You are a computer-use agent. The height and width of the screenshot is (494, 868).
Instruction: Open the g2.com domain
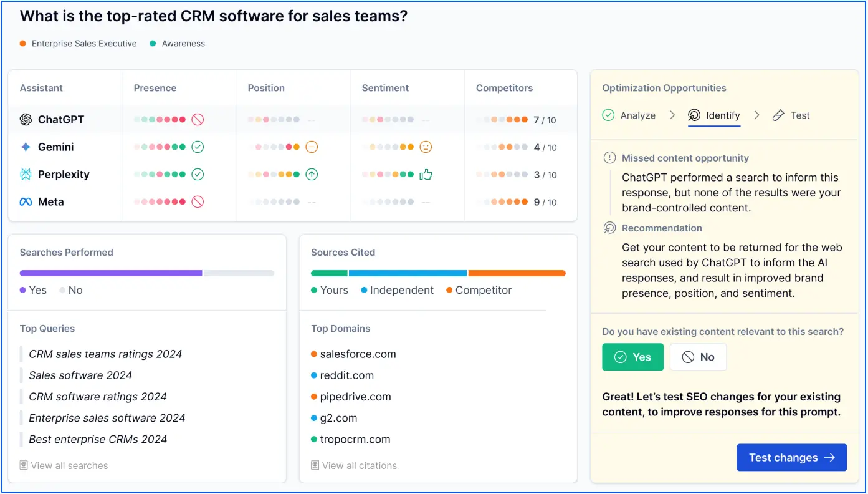click(335, 418)
